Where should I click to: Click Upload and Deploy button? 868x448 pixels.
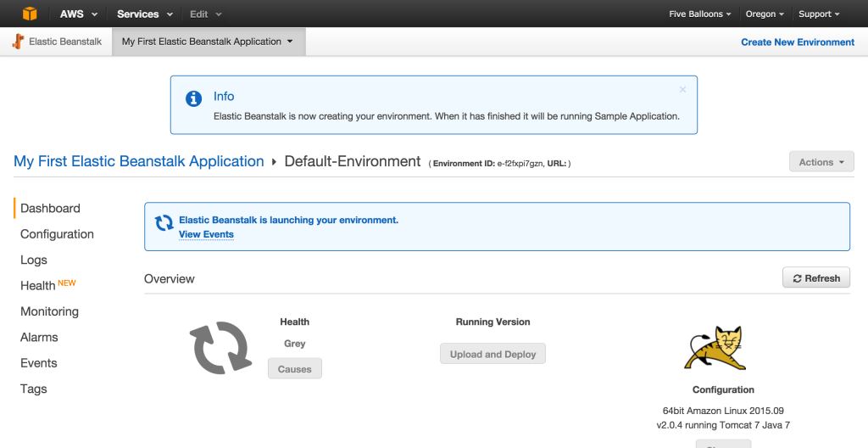tap(492, 354)
